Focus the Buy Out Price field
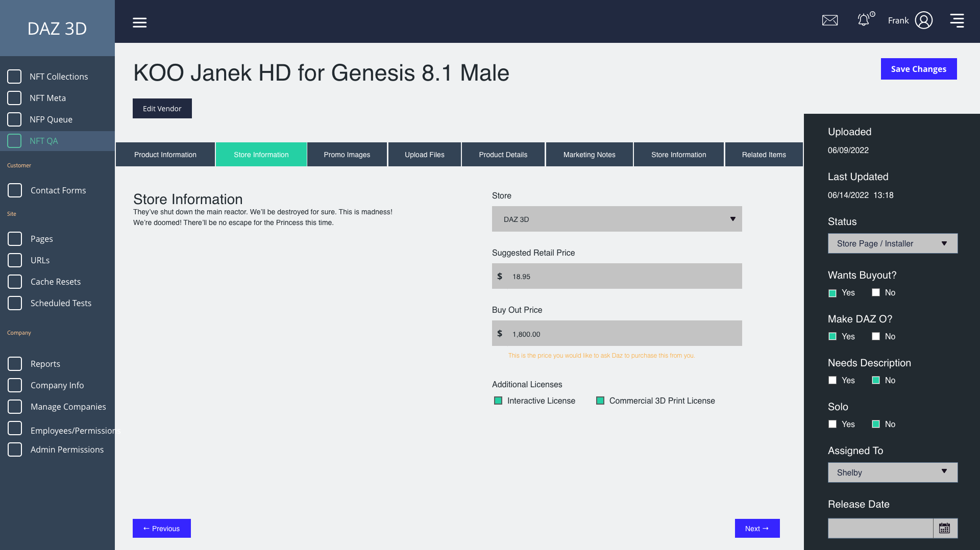The image size is (980, 550). point(617,333)
